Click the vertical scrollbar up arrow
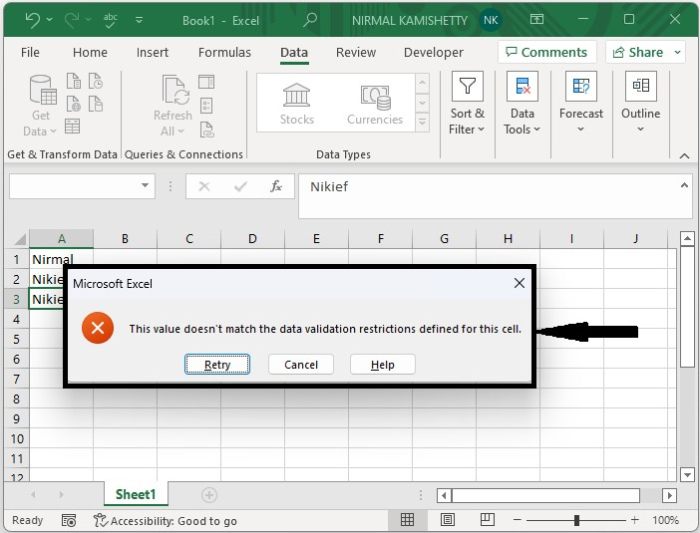This screenshot has width=700, height=533. 687,239
